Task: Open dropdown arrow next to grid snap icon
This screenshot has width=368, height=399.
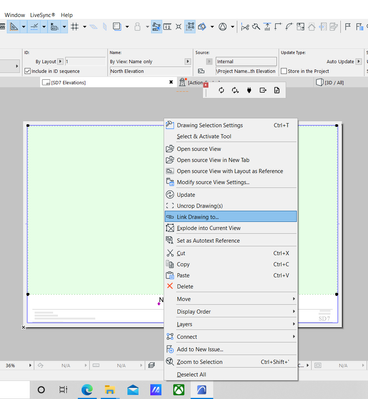Action: tap(84, 27)
